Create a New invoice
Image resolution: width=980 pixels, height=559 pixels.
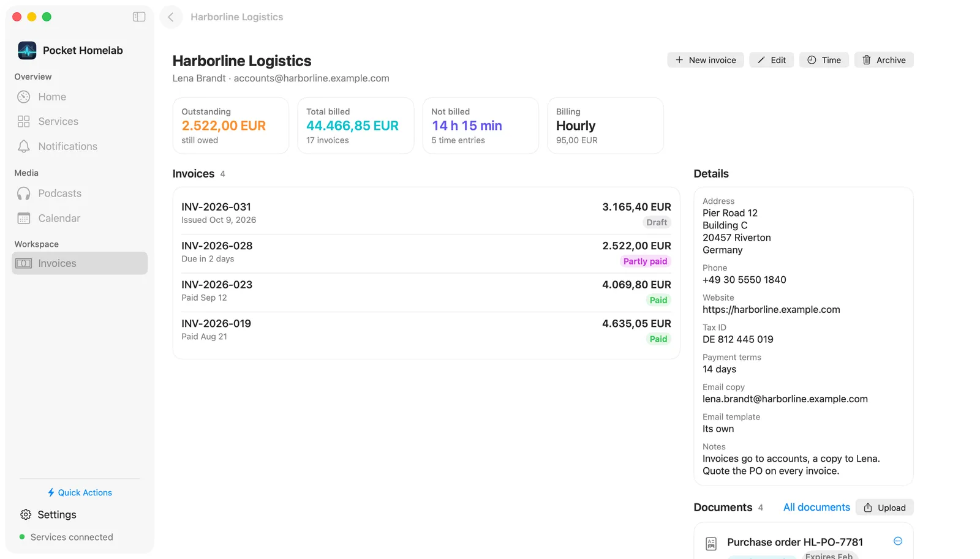tap(706, 60)
